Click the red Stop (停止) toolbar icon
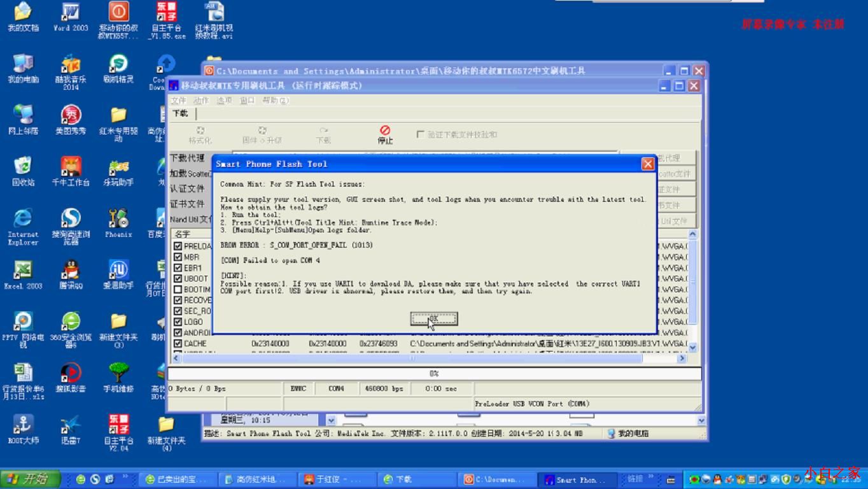 point(385,131)
